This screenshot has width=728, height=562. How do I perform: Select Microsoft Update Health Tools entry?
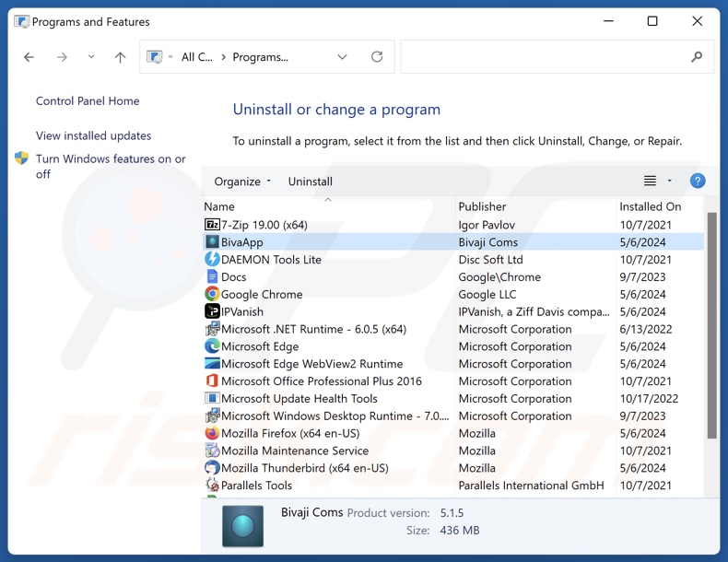point(299,398)
